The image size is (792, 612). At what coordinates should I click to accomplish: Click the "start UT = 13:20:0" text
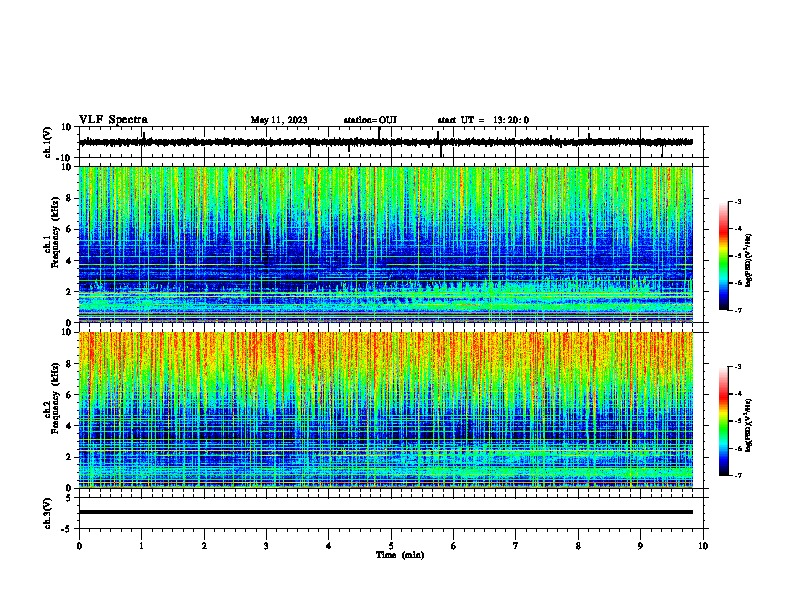[x=483, y=120]
